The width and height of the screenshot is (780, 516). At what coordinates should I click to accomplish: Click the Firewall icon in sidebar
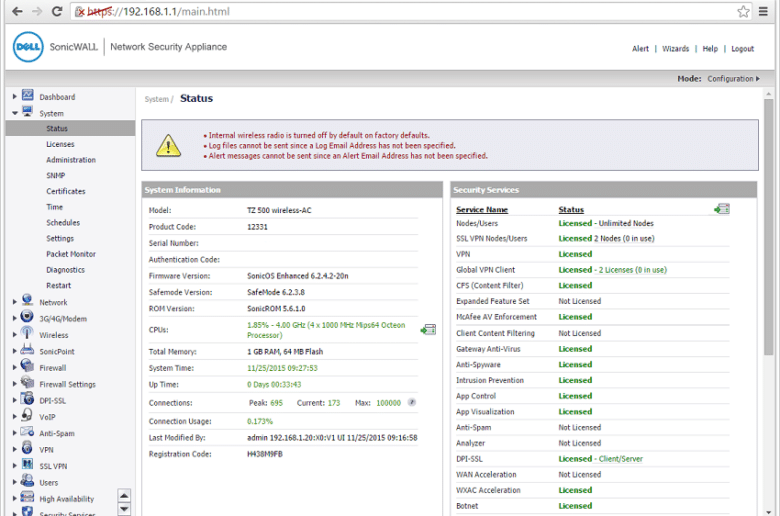[x=27, y=366]
